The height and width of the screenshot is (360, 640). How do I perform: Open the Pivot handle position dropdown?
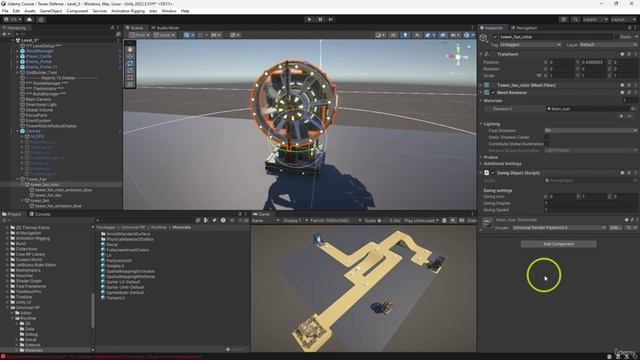pos(139,35)
